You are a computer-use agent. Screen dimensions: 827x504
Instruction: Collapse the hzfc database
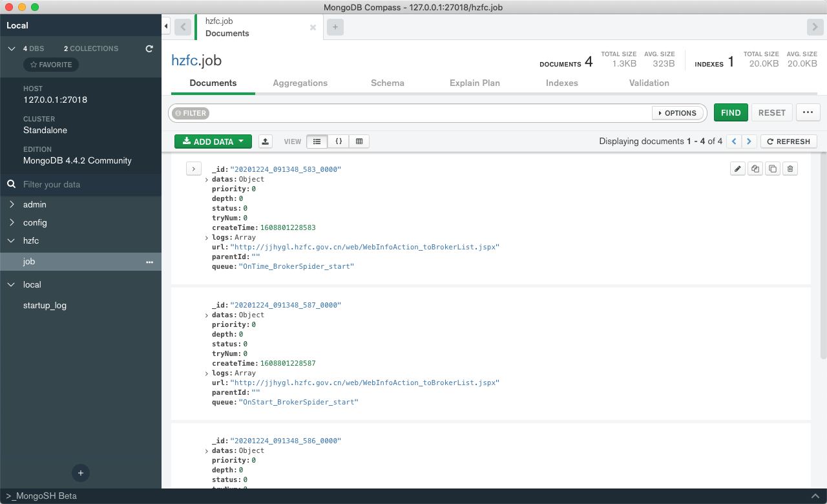pyautogui.click(x=12, y=240)
